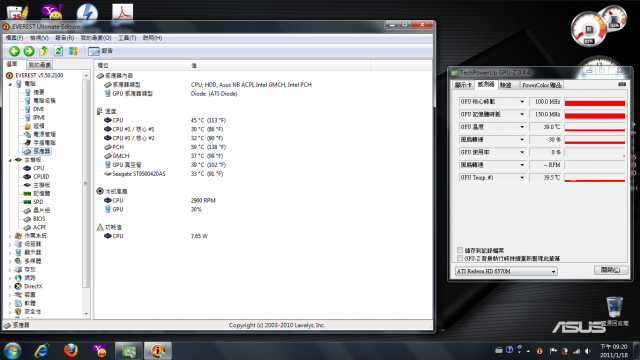Select the DMI item in the tree
Viewport: 640px width, 360px height.
coord(38,109)
